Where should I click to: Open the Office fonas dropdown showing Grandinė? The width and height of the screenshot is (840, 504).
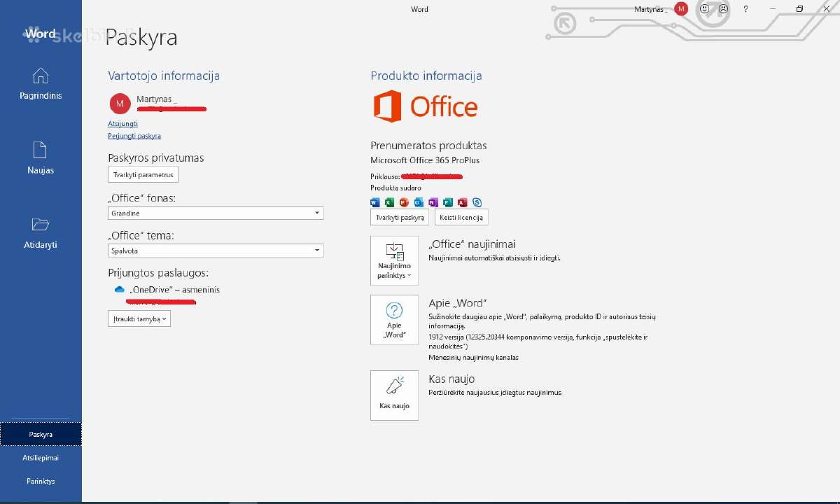216,213
